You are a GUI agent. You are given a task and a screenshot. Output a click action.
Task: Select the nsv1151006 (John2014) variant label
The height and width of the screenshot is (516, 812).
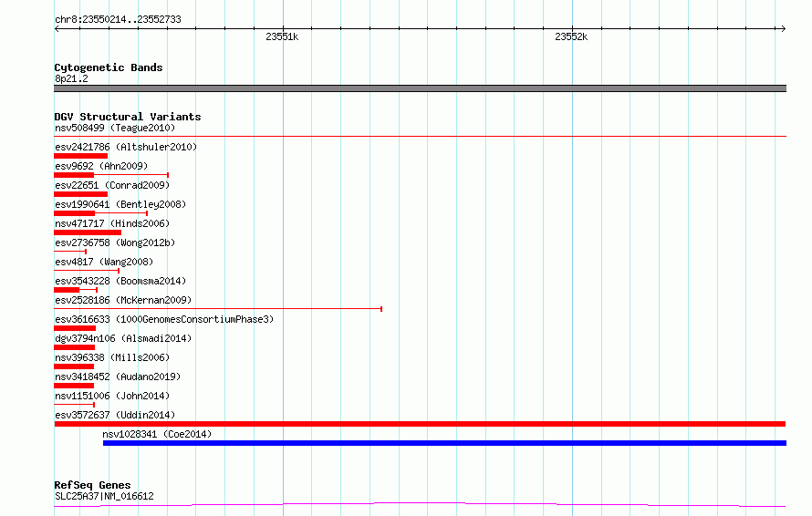112,396
